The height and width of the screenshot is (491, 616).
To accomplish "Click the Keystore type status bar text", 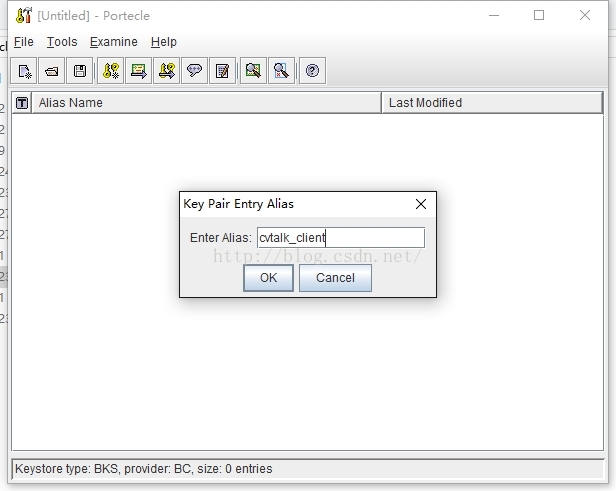I will click(143, 469).
